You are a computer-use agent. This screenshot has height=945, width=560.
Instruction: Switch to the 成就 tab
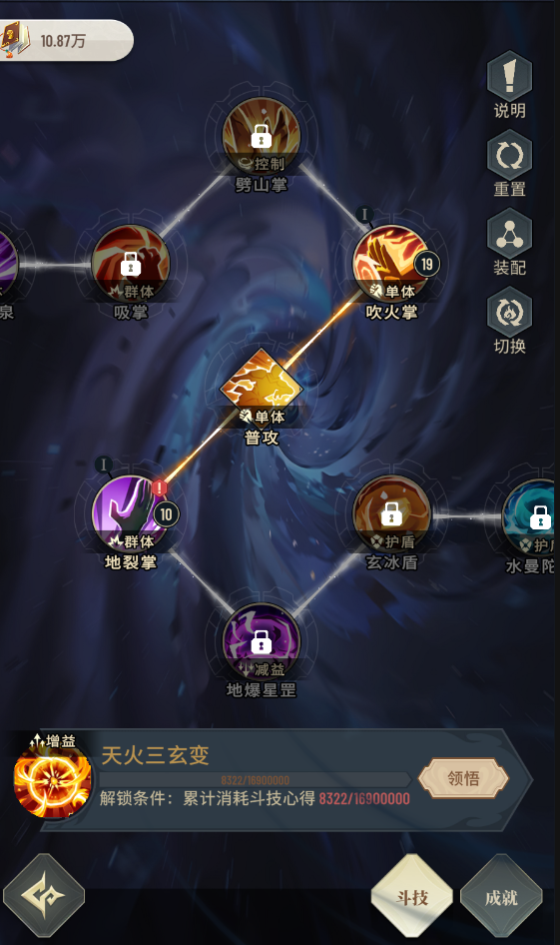pos(501,897)
